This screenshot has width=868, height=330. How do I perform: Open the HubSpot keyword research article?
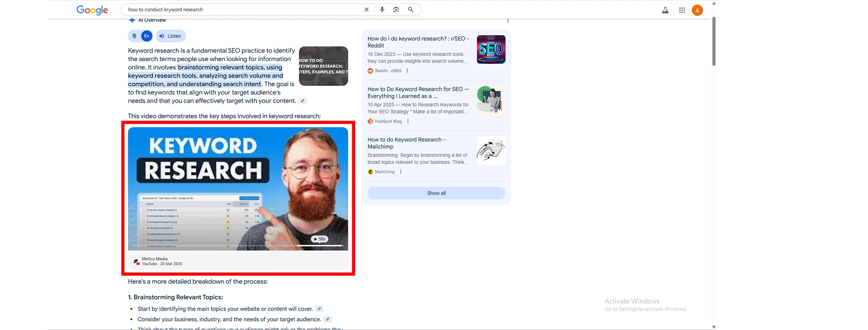point(419,93)
